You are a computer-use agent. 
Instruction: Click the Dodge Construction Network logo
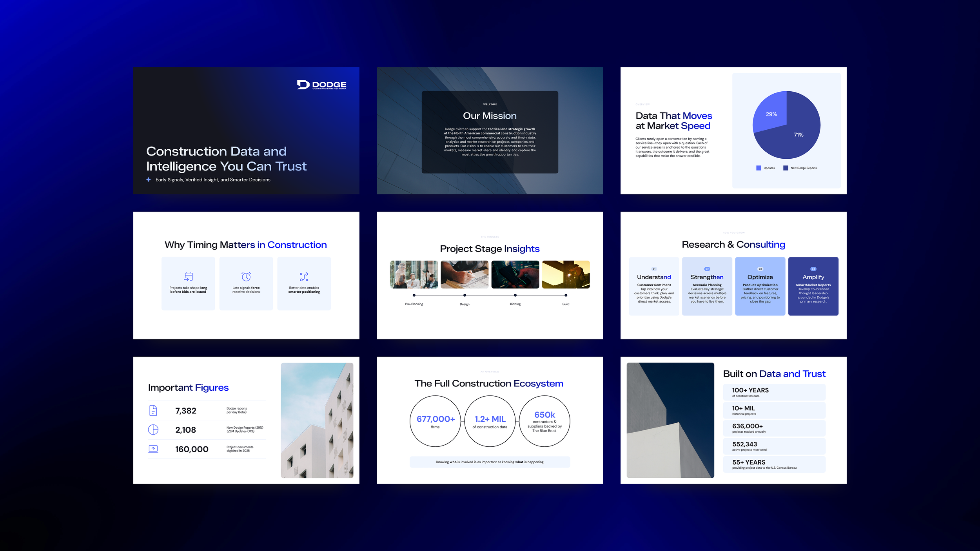[321, 85]
